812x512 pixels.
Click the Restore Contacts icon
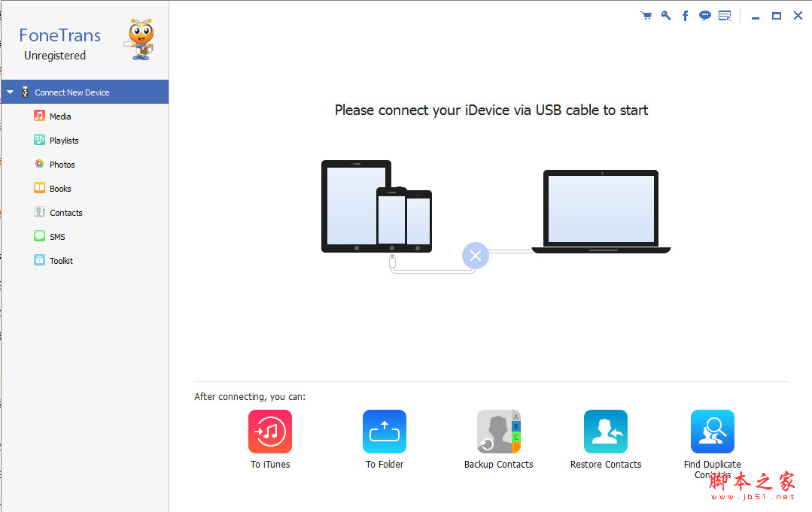pos(606,432)
